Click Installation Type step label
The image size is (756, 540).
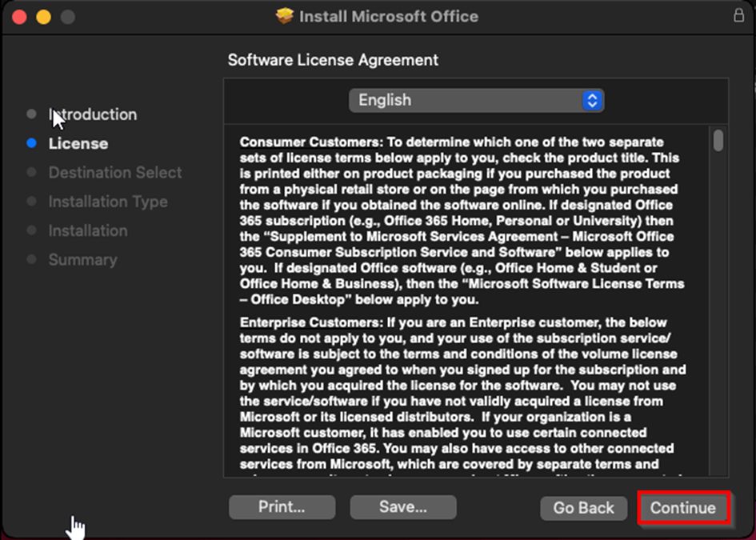click(108, 202)
